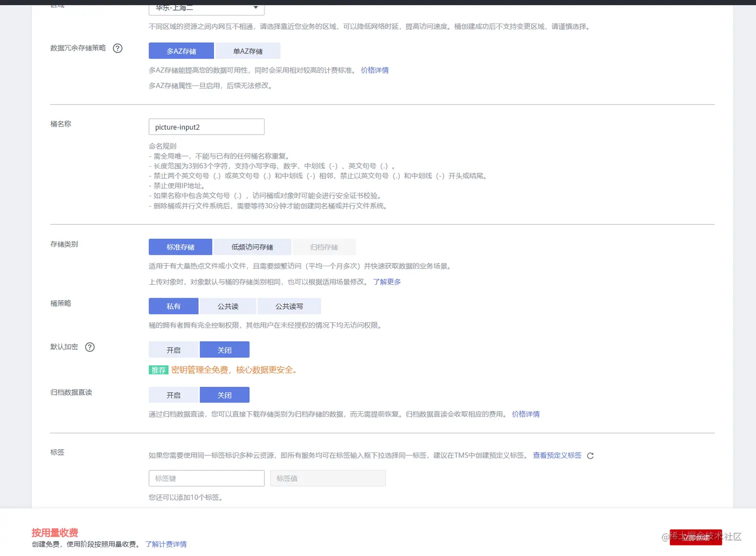This screenshot has height=556, width=756.
Task: Click the 标签值 input field
Action: click(x=328, y=478)
